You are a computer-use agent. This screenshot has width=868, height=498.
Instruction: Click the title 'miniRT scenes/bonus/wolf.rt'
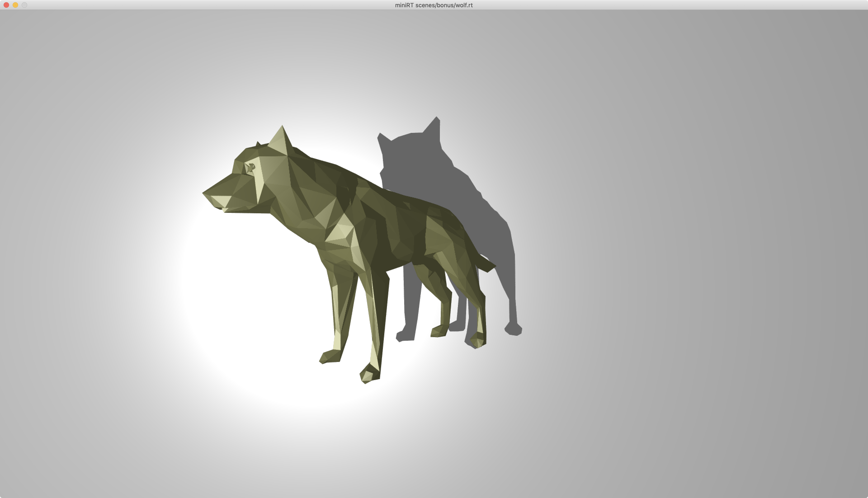434,5
